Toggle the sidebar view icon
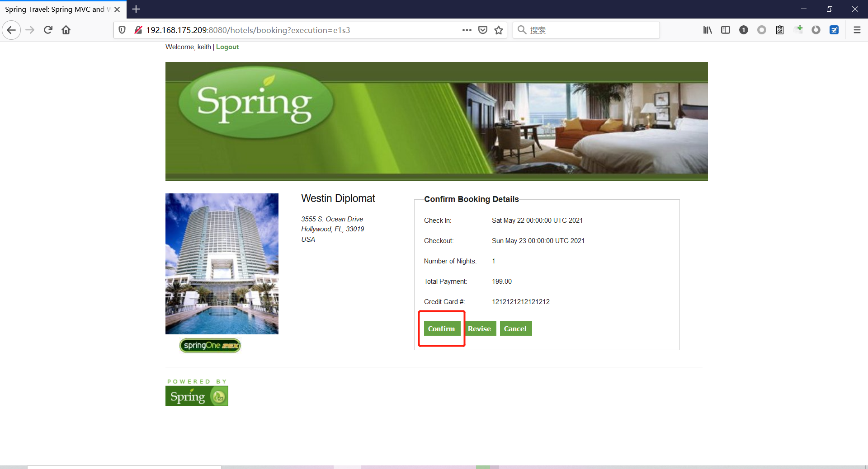 pyautogui.click(x=726, y=30)
